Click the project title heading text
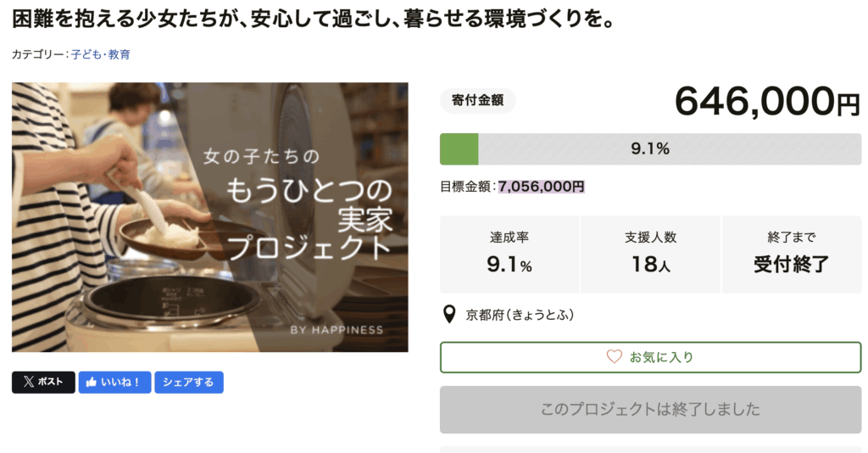Image resolution: width=868 pixels, height=453 pixels. point(314,19)
